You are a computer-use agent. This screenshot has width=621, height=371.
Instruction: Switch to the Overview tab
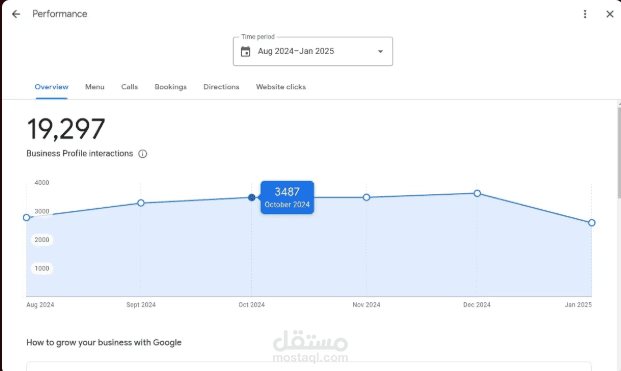[51, 87]
